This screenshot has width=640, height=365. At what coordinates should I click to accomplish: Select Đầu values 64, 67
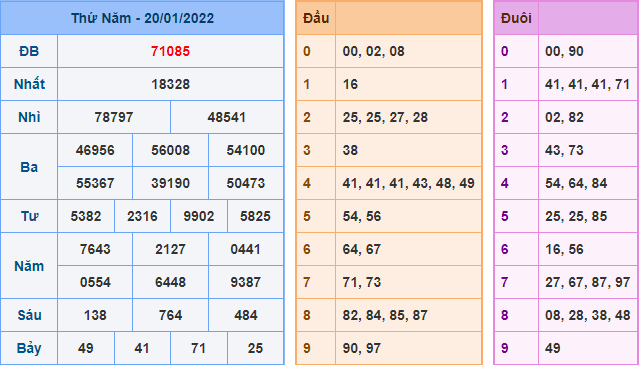coord(362,249)
